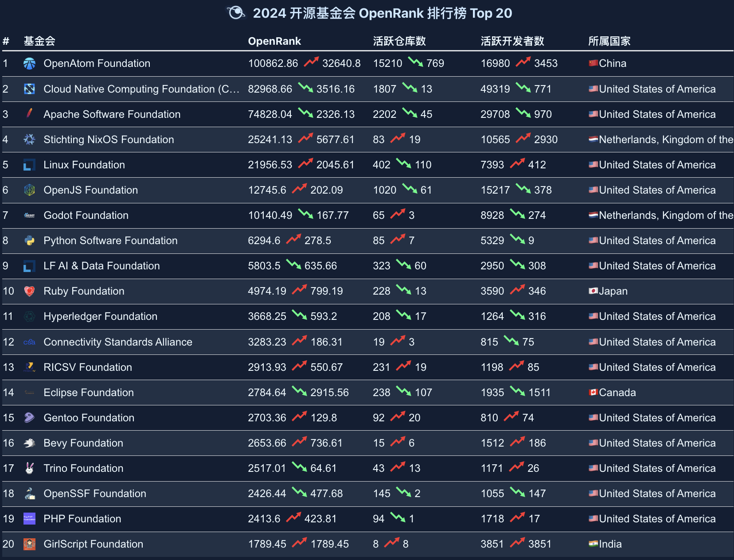Click the PHP Foundation OpenRank value 2413.6
734x560 pixels.
coord(264,519)
